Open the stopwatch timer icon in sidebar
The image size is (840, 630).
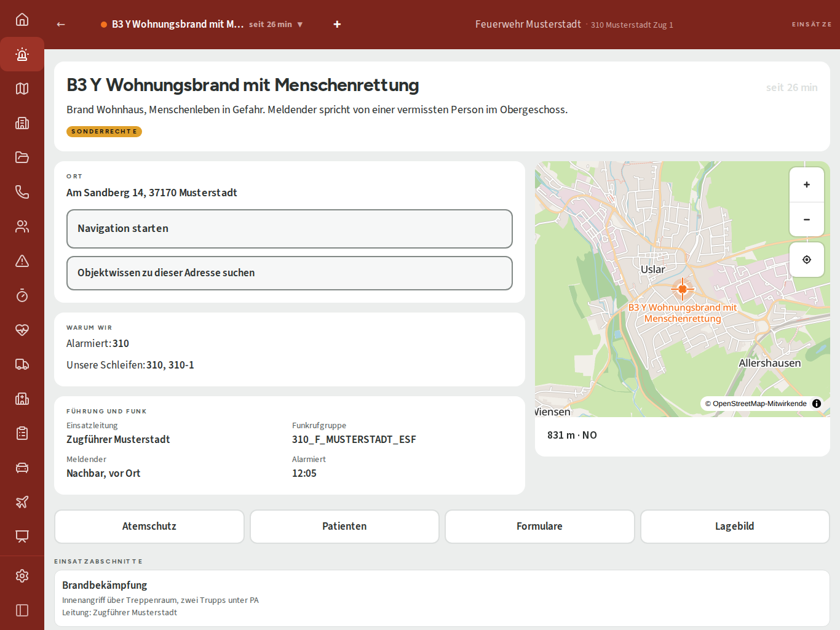(x=22, y=295)
